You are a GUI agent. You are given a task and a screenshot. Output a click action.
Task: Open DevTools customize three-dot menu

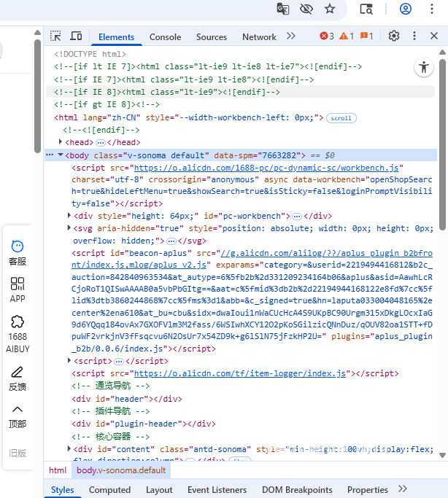click(414, 36)
